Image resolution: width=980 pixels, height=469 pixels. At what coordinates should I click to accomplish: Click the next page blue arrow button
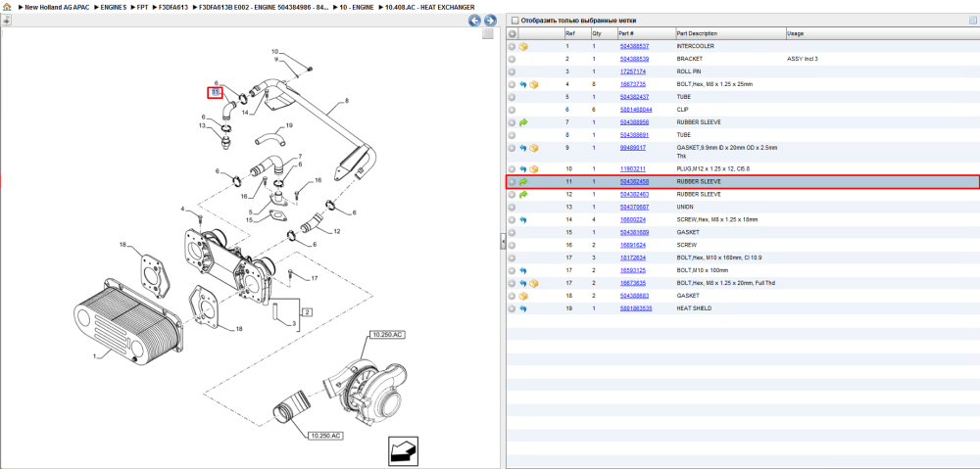(491, 21)
